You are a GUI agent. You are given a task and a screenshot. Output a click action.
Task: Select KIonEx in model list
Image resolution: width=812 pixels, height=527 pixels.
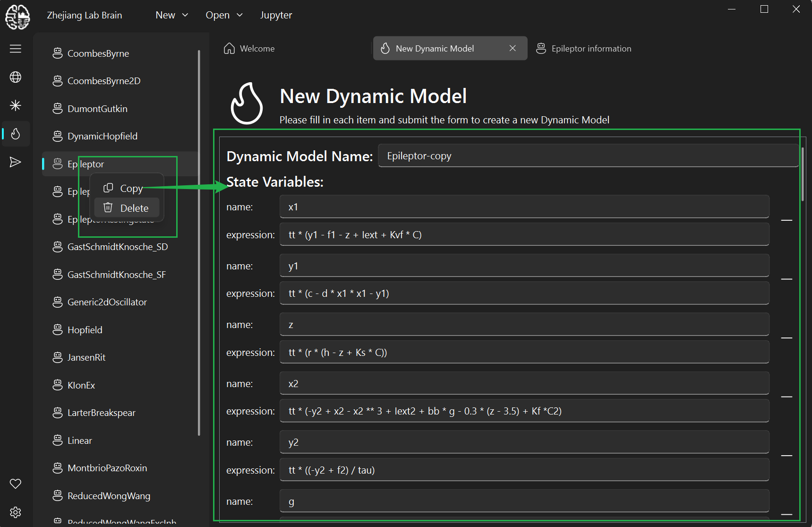[120, 385]
